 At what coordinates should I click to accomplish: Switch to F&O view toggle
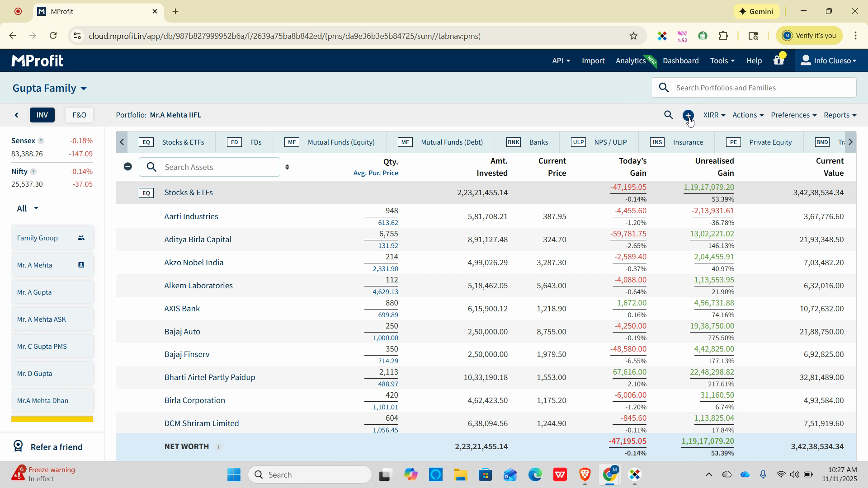click(79, 115)
